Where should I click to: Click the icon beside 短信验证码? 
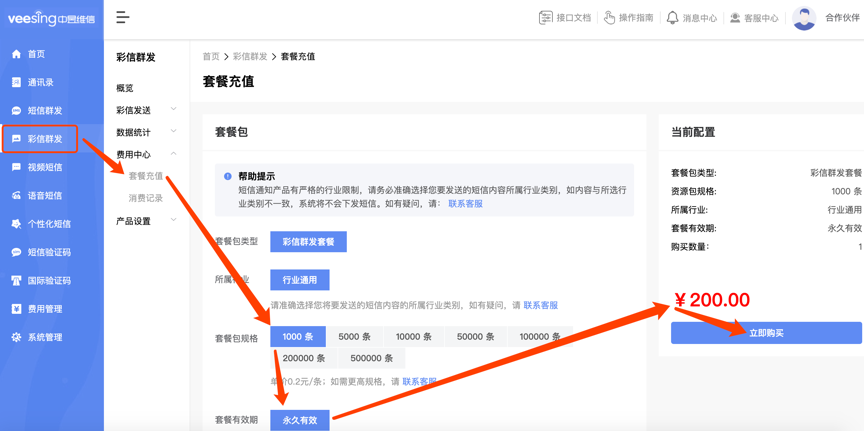coord(17,252)
